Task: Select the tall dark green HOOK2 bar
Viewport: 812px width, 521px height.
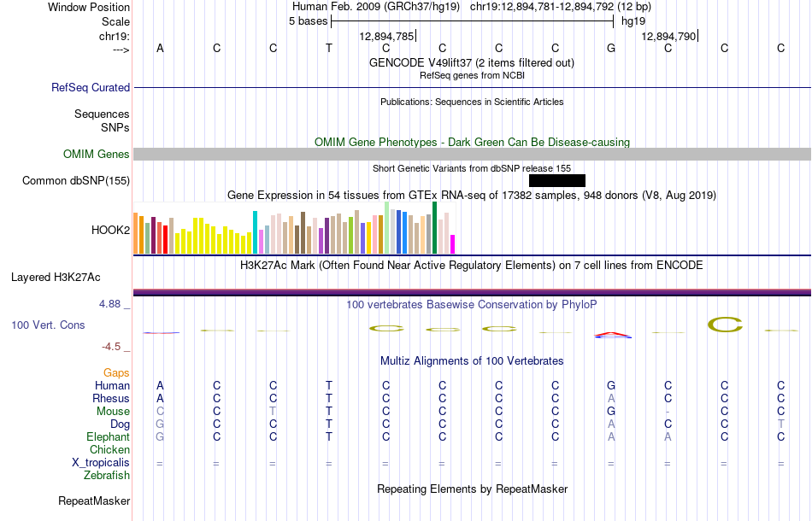Action: tap(434, 228)
